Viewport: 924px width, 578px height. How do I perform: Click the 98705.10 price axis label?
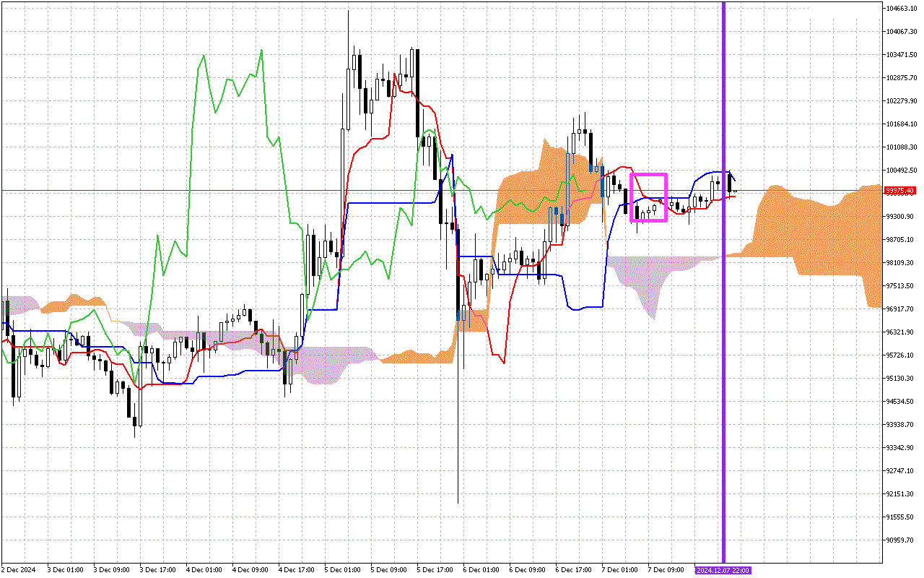click(x=902, y=240)
